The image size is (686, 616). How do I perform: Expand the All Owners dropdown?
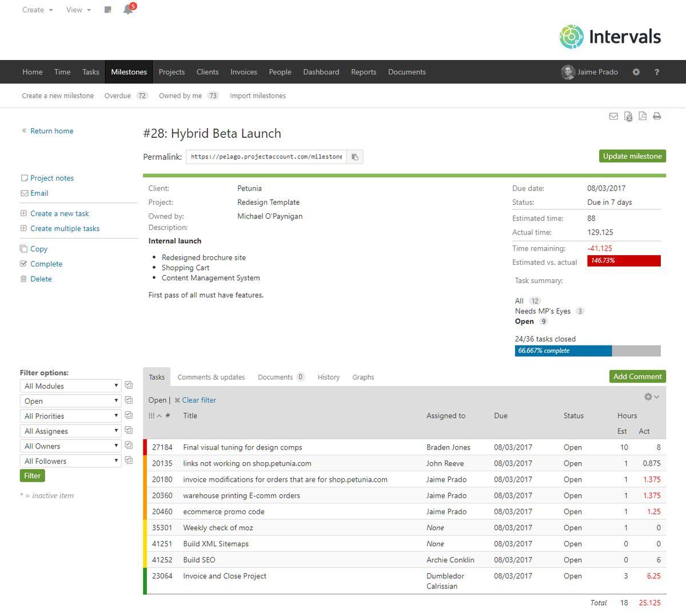coord(71,446)
